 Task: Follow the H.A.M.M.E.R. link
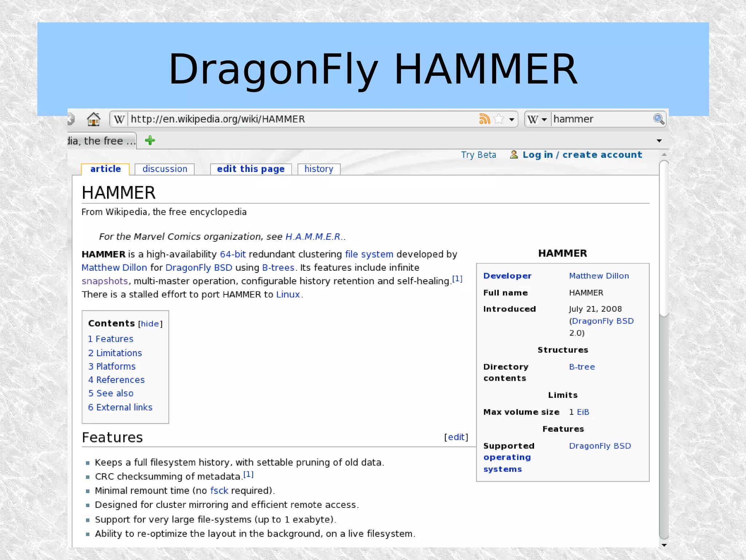313,237
